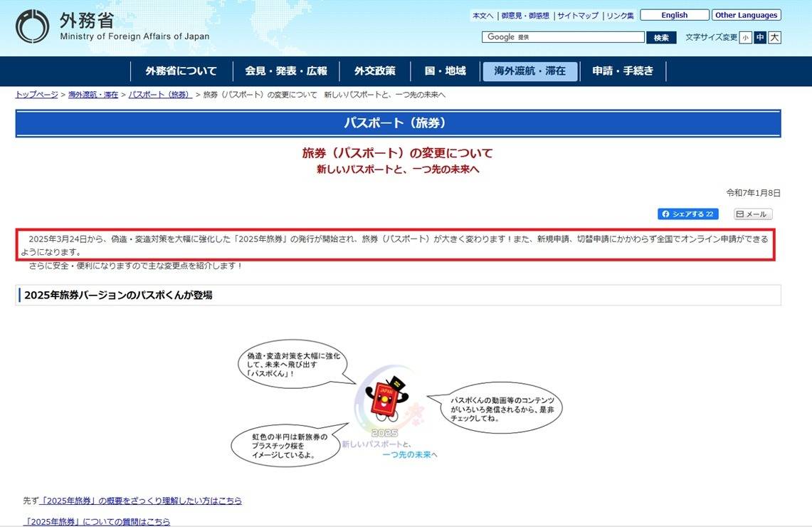Open サイトマップ link in header
812x527 pixels.
577,16
